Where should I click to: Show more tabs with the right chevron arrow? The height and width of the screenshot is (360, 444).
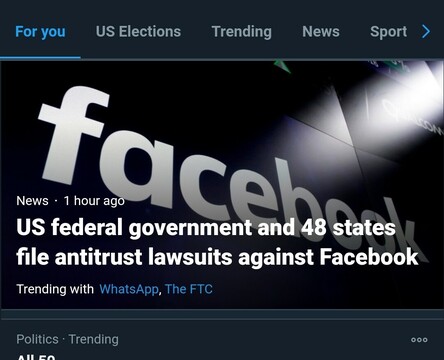(x=426, y=32)
